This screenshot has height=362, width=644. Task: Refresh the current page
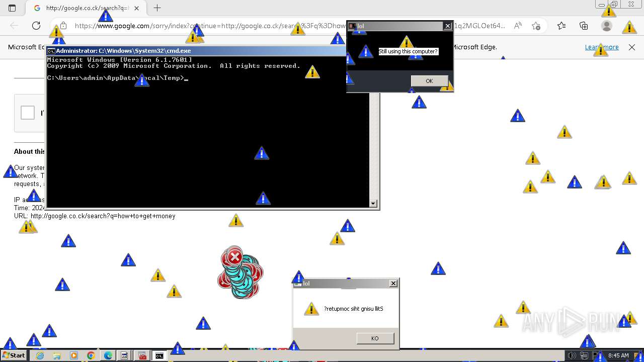tap(36, 26)
